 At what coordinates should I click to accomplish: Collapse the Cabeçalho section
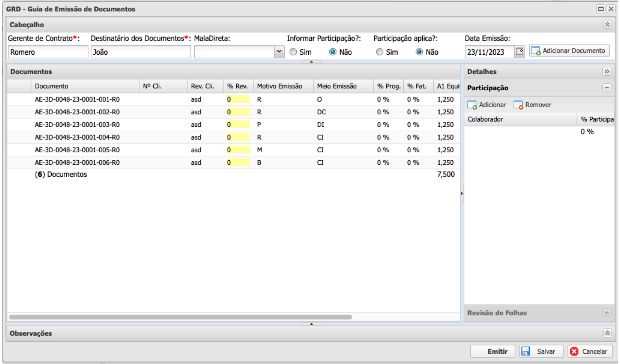[607, 25]
